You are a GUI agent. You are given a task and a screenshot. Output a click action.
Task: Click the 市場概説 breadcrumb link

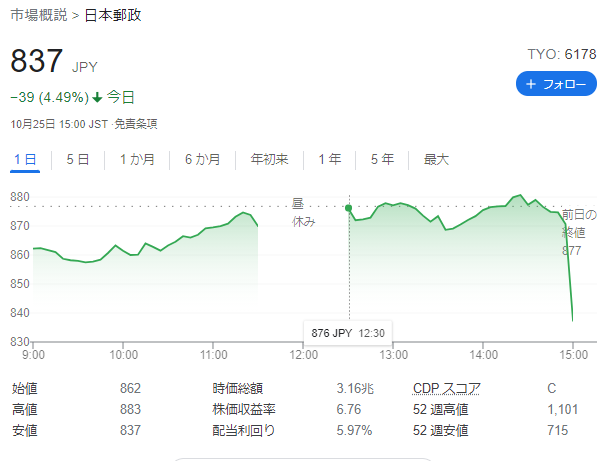click(x=39, y=15)
